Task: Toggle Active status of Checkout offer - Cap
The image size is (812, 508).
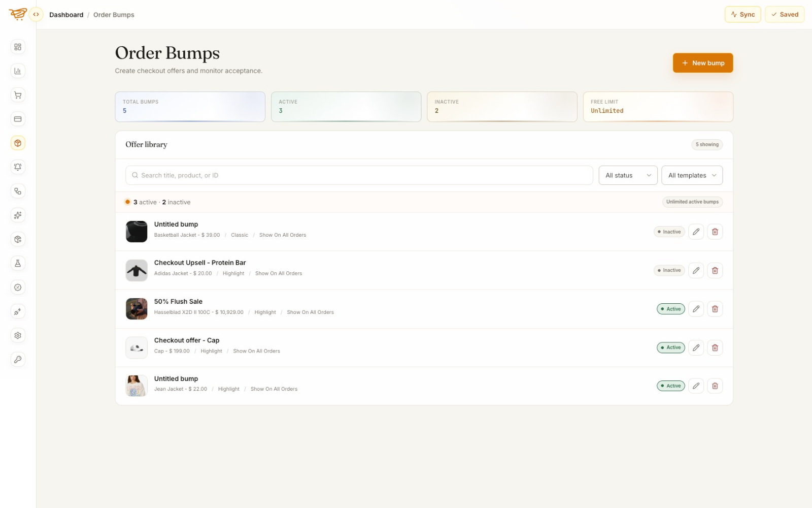Action: [670, 347]
